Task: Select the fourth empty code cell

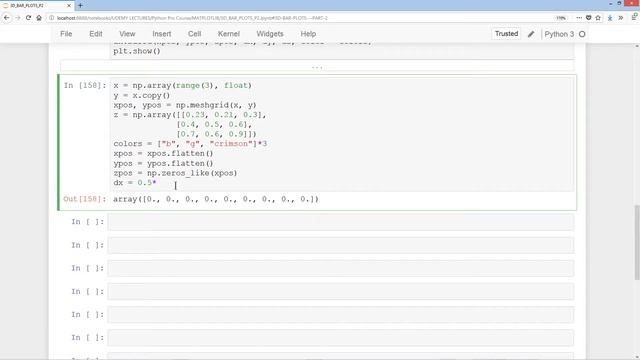Action: 340,291
